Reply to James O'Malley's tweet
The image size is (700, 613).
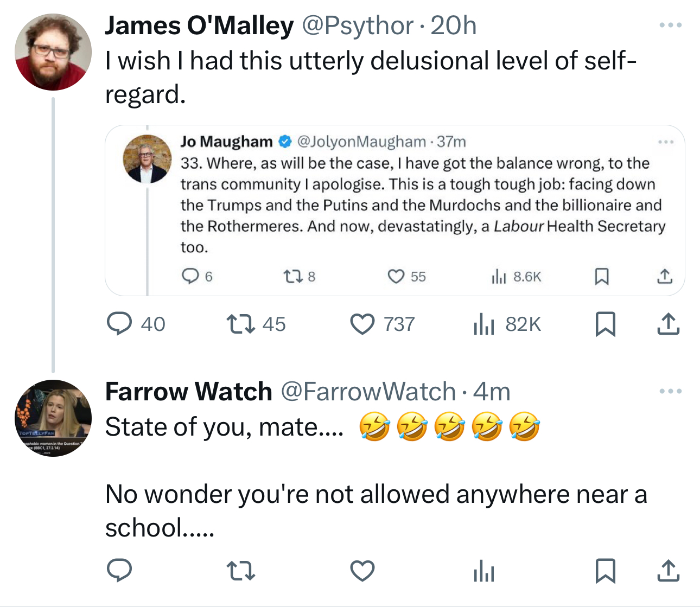pyautogui.click(x=119, y=324)
